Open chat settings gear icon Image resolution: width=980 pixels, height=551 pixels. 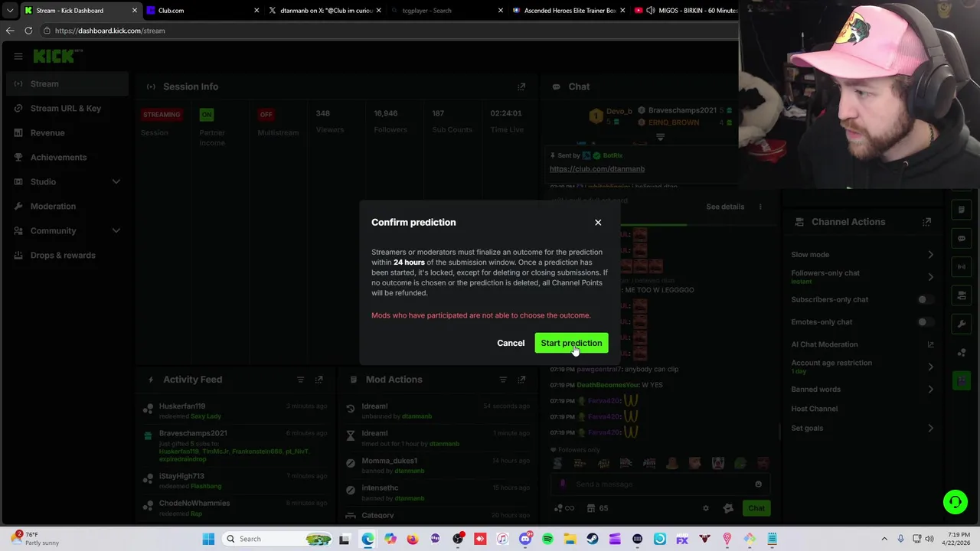tap(706, 509)
